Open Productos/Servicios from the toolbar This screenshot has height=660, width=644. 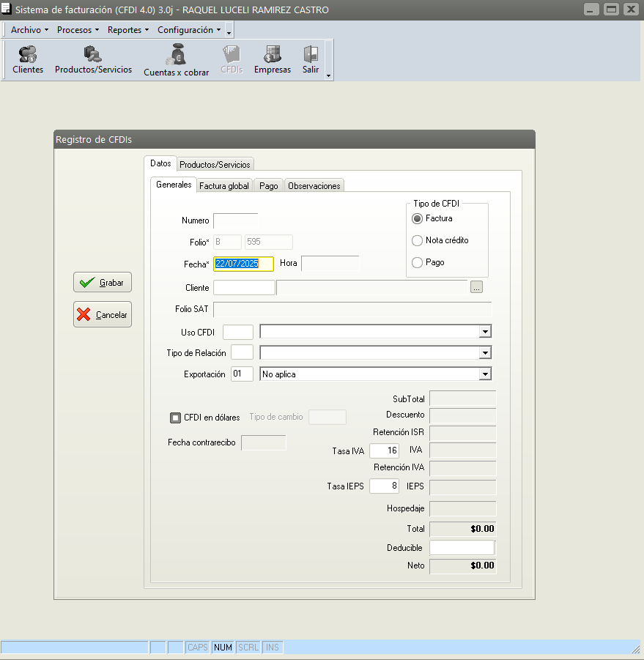(93, 60)
